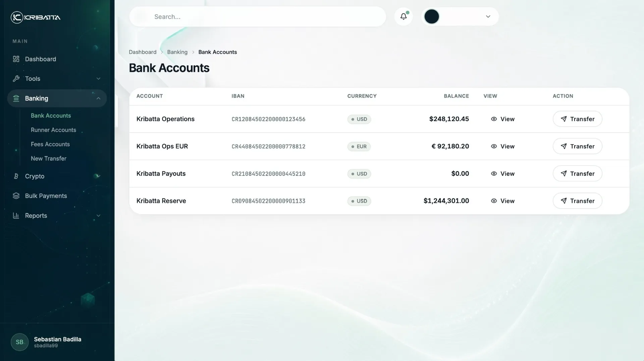Click the eye icon for Kribatta Operations
The width and height of the screenshot is (644, 361).
(494, 119)
